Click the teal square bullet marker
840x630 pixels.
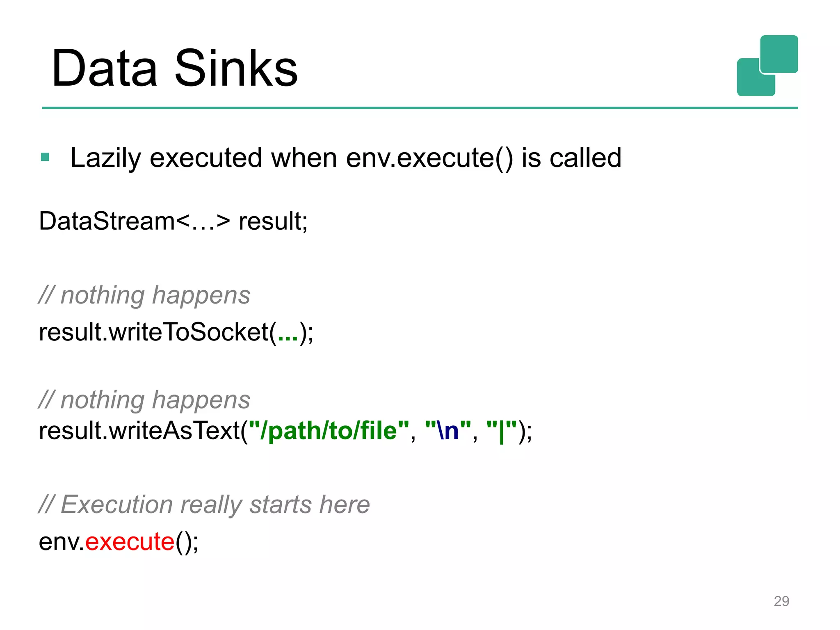pos(46,157)
